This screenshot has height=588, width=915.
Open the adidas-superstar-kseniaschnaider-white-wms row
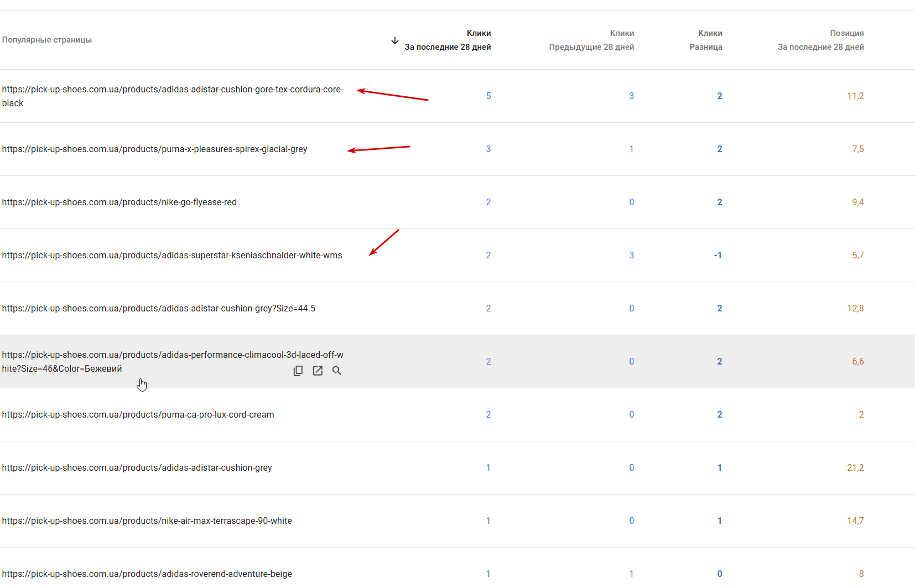click(172, 256)
